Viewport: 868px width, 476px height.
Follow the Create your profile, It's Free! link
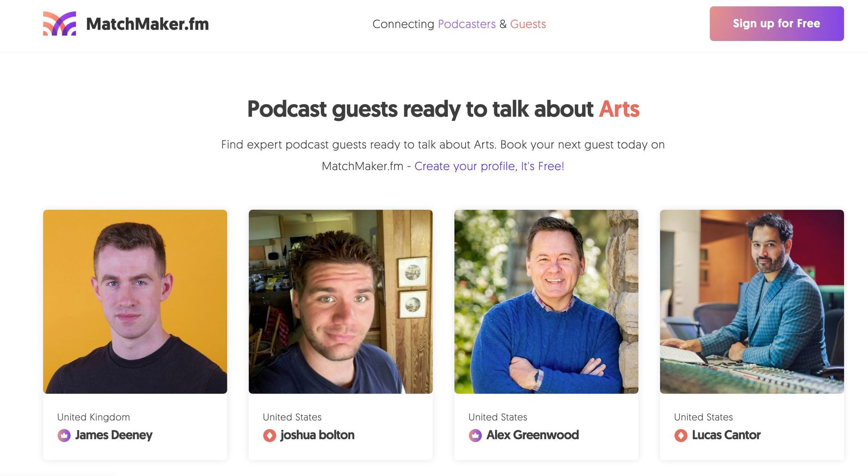pyautogui.click(x=489, y=166)
